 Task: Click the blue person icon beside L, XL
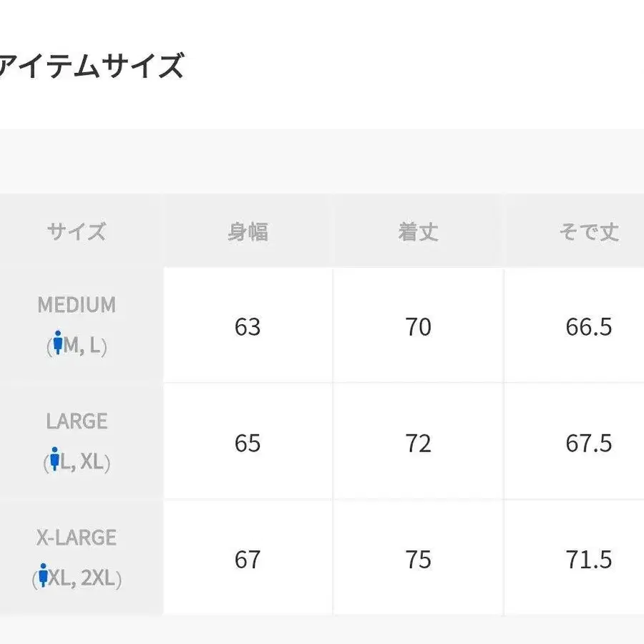(x=54, y=460)
